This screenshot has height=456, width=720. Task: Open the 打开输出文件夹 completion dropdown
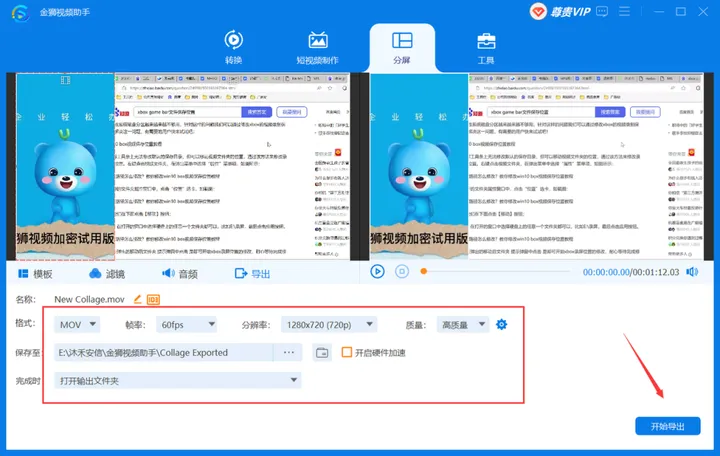[178, 380]
